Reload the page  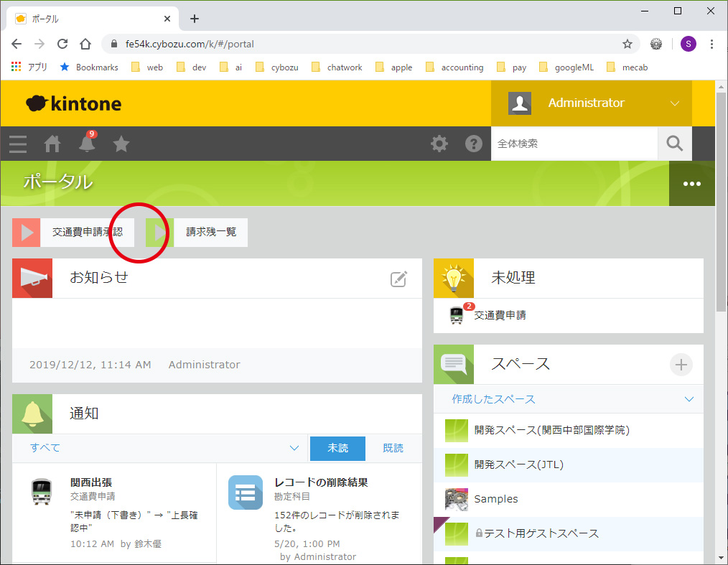pyautogui.click(x=62, y=44)
